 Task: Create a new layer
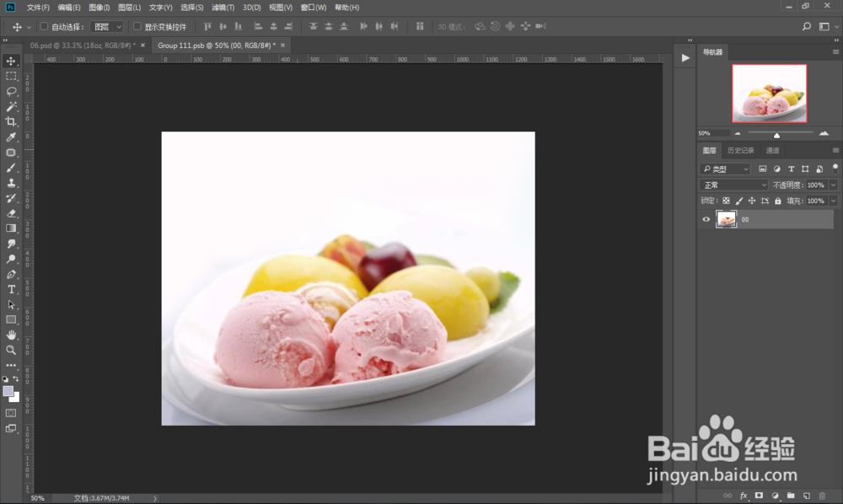pos(806,496)
